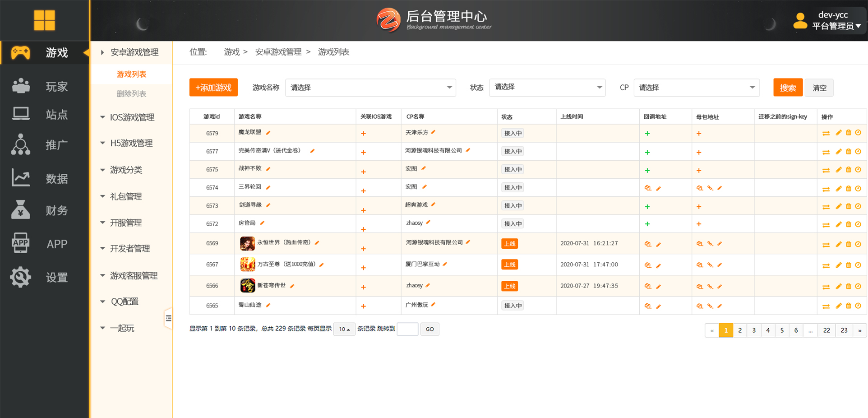Open 玩家 section via the players icon
This screenshot has height=418, width=868.
tap(20, 86)
